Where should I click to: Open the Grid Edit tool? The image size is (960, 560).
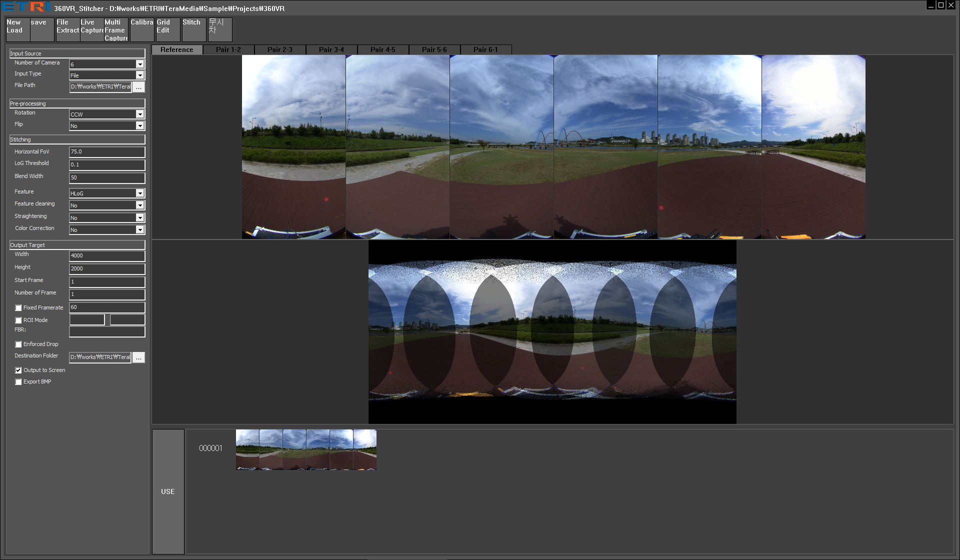click(167, 29)
